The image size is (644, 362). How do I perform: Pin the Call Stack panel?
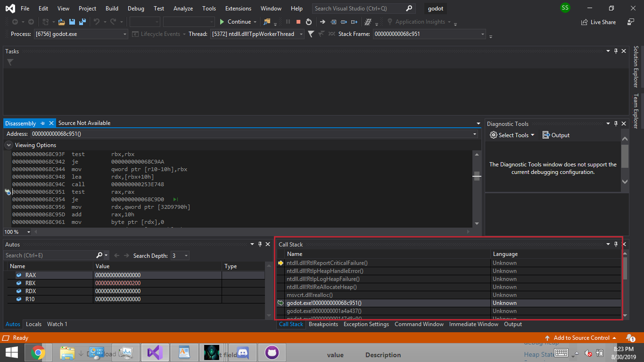click(616, 244)
